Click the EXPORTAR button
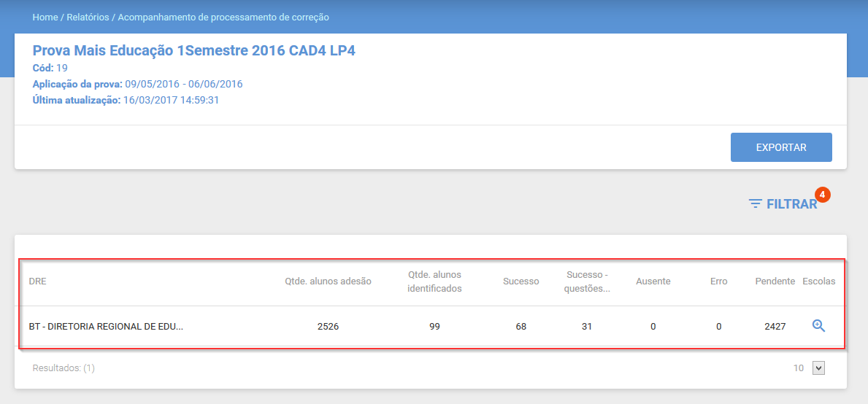Image resolution: width=868 pixels, height=404 pixels. (781, 147)
